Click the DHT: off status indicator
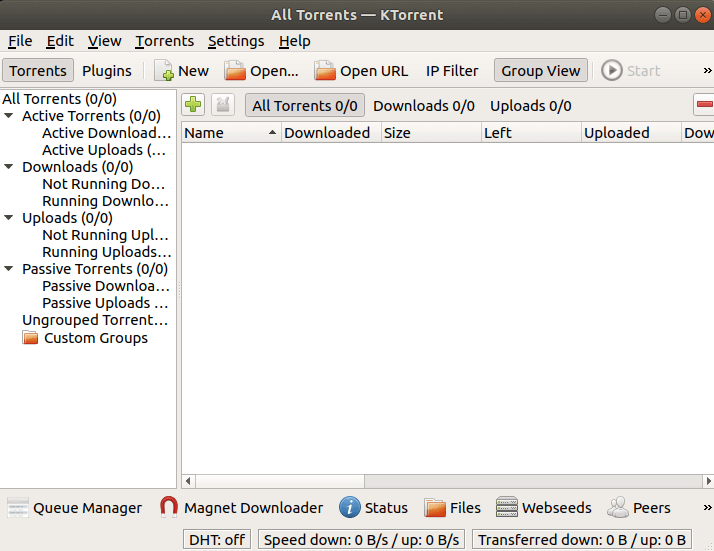 coord(217,540)
